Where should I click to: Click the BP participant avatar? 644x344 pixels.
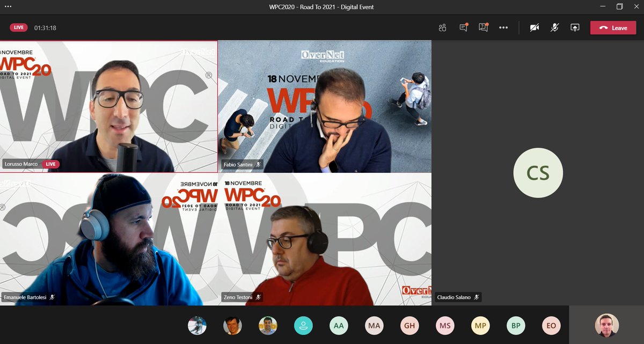516,325
